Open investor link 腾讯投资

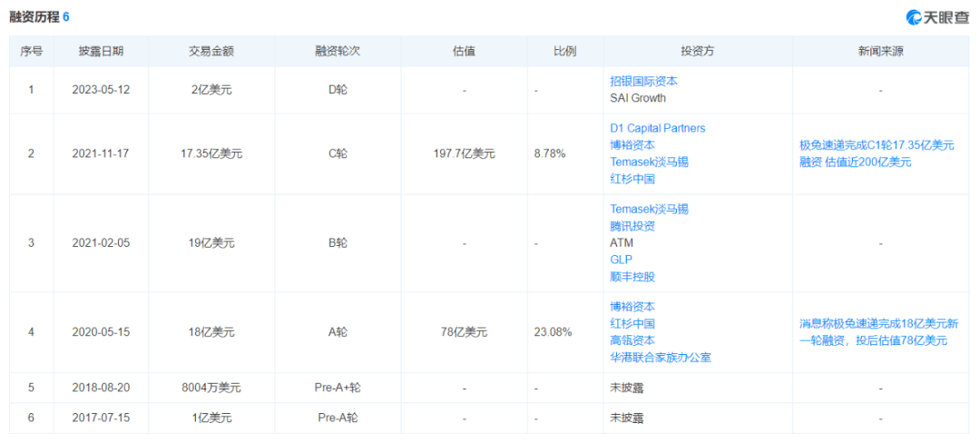[632, 226]
